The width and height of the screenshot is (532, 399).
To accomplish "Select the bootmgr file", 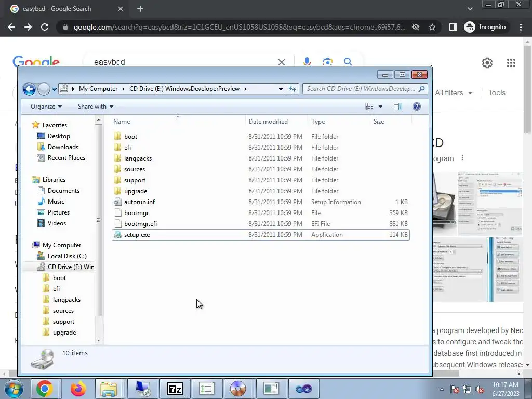I will tap(261, 212).
